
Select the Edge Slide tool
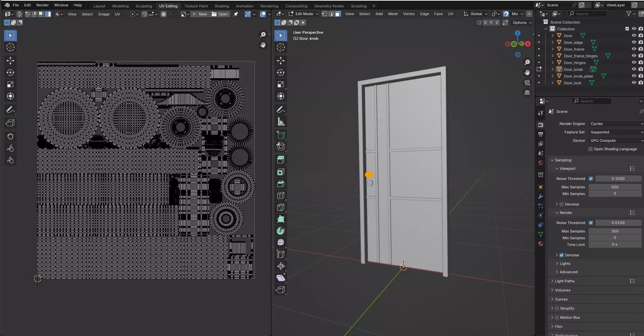click(x=281, y=254)
